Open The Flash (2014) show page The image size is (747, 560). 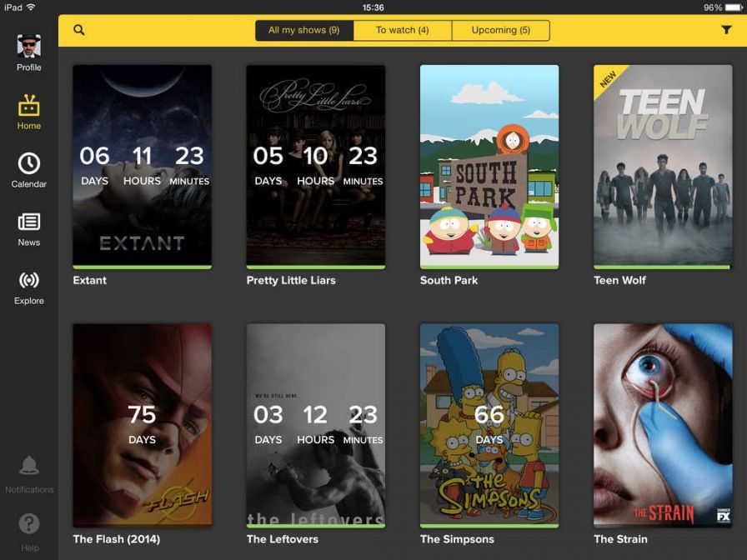click(x=142, y=423)
